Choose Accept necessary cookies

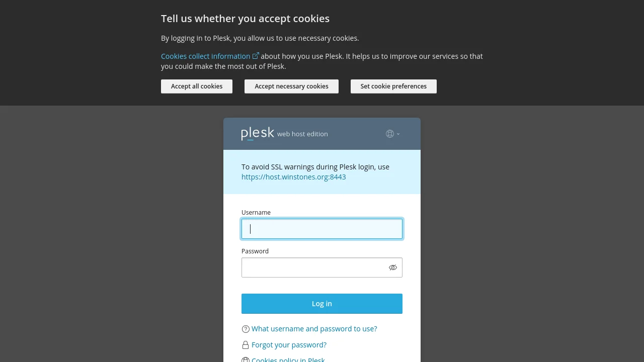click(291, 86)
